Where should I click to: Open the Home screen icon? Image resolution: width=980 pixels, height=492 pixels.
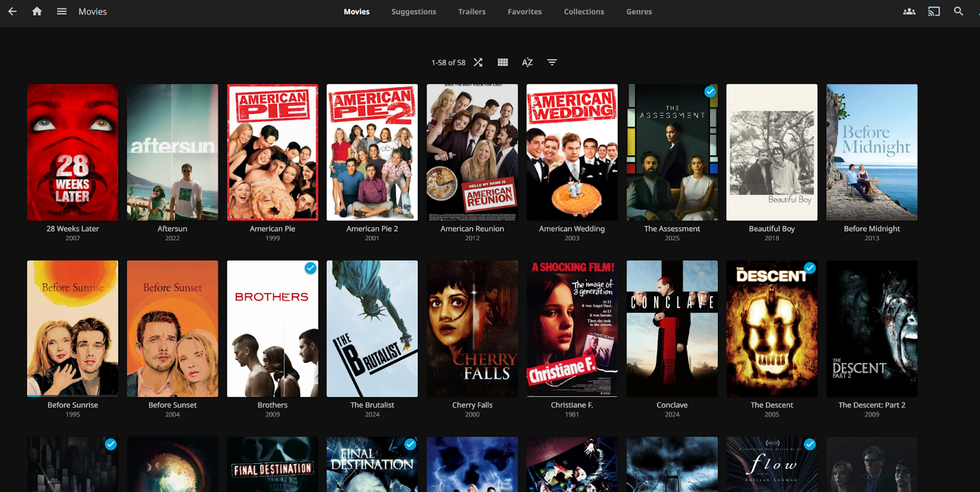[x=37, y=12]
